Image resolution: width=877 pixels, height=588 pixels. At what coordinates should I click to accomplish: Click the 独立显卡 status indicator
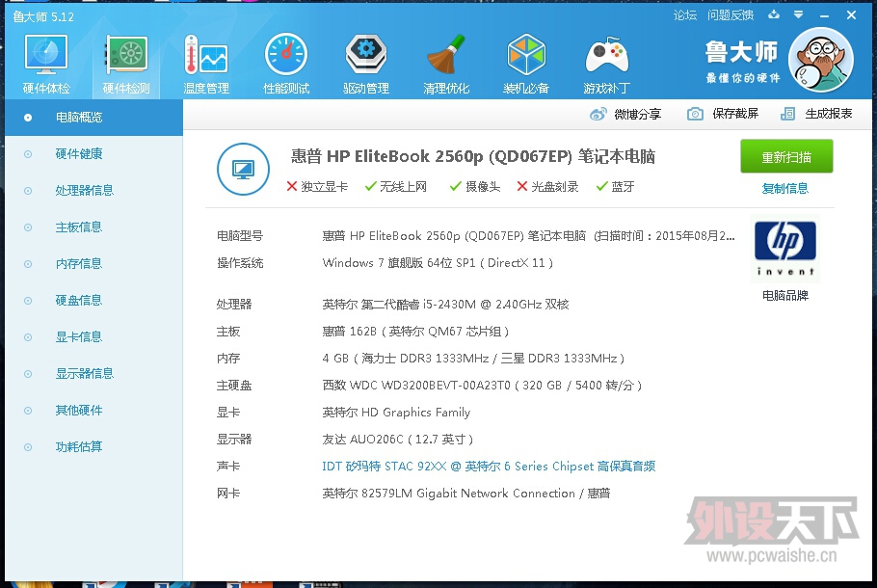317,187
